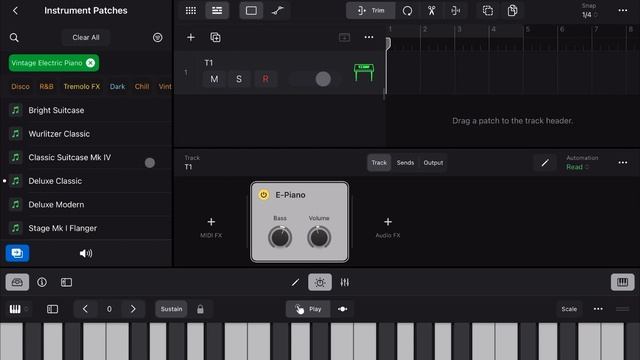Open the Snap 1/4 menu

click(589, 11)
